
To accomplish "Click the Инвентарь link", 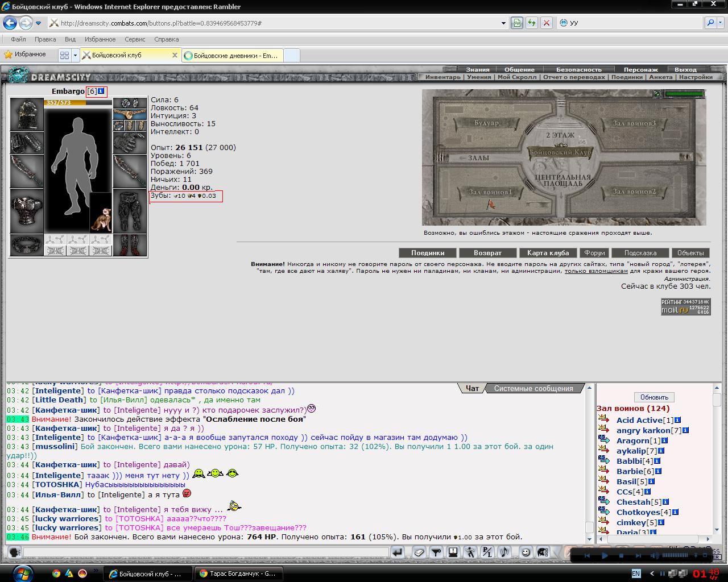I will (443, 77).
